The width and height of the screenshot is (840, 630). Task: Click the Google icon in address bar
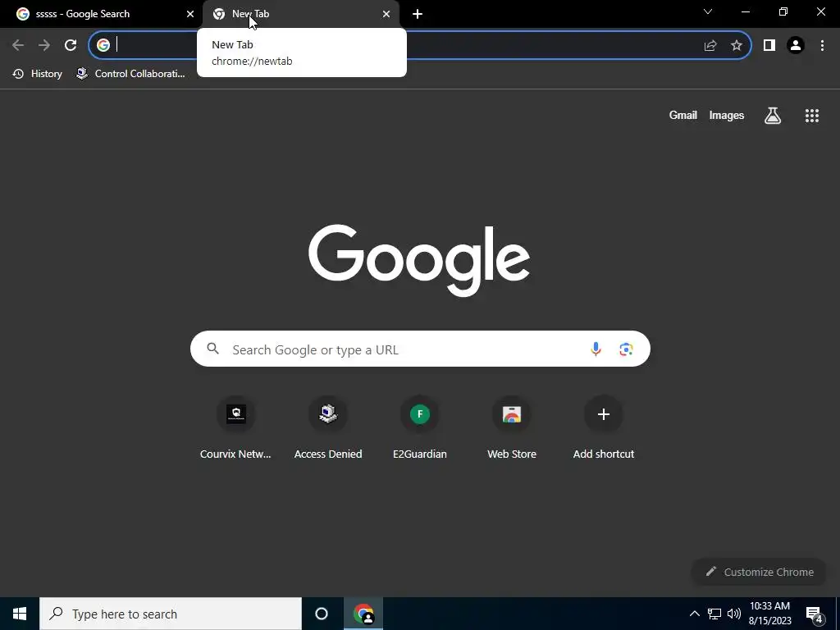(103, 45)
